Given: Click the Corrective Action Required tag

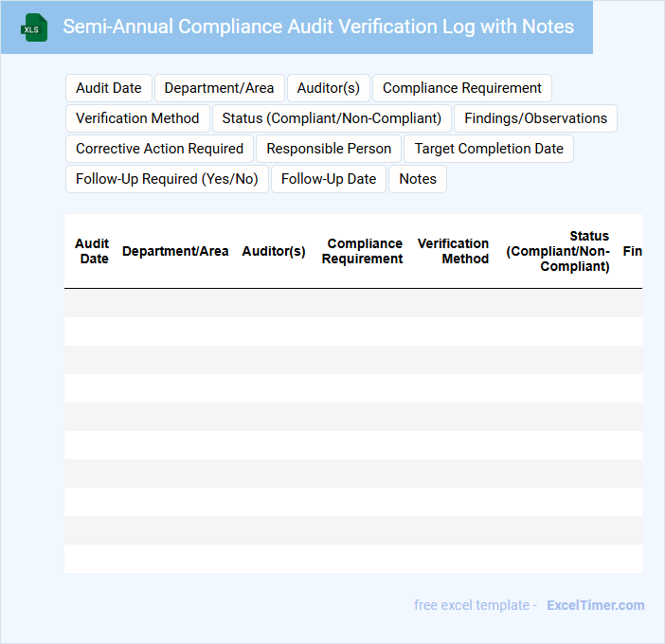Looking at the screenshot, I should 159,149.
